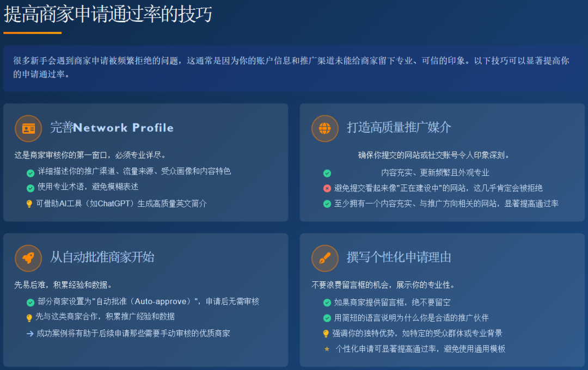Click the green check beside 使用专业术语
Image resolution: width=588 pixels, height=370 pixels.
30,189
